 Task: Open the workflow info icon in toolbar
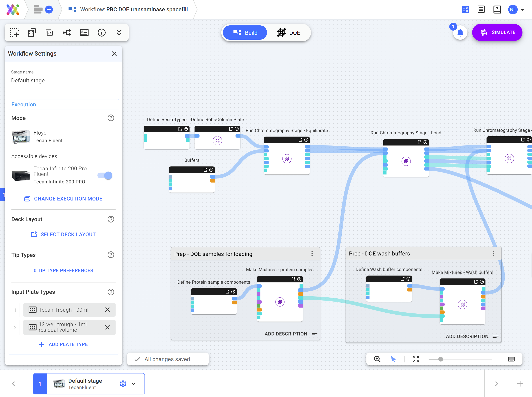point(101,32)
